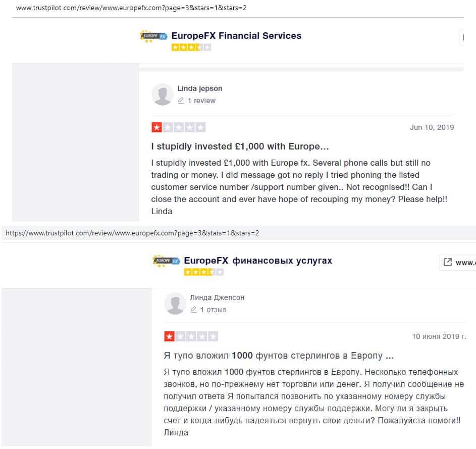This screenshot has height=449, width=476.
Task: Click the pencil icon next to "1 отзыв"
Action: coord(194,310)
